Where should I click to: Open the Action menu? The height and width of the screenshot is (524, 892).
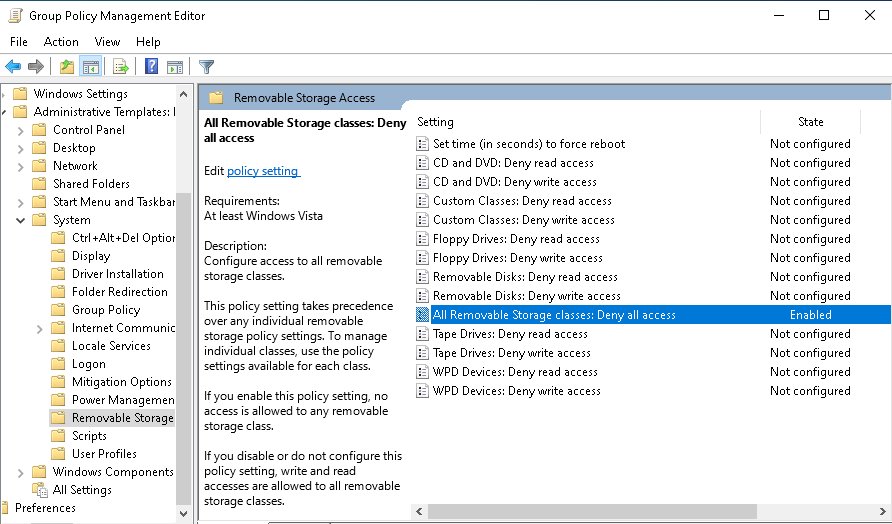(x=60, y=42)
